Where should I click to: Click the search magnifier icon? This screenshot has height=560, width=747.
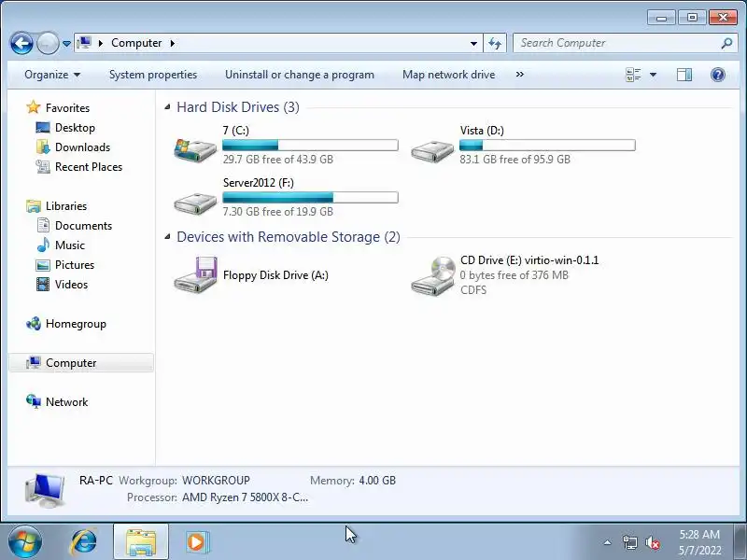click(727, 43)
